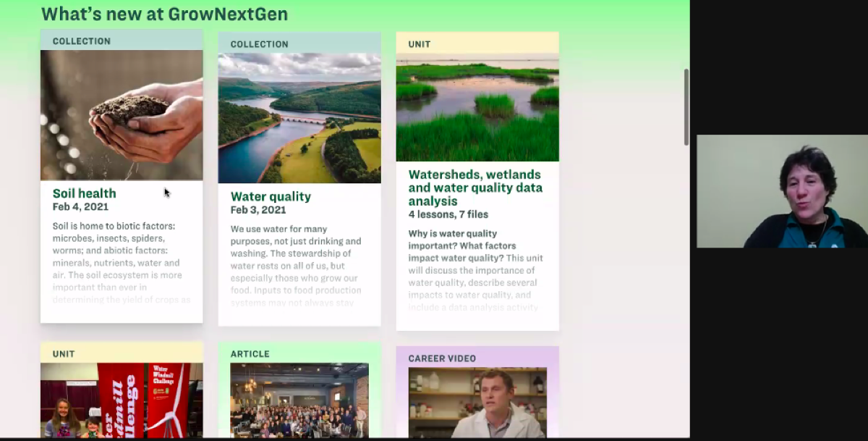Click the page vertical scrollbar handle
Viewport: 868px width, 441px height.
686,107
